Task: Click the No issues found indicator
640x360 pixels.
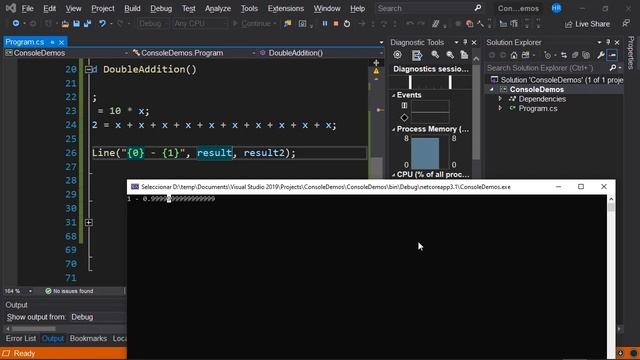Action: point(69,291)
